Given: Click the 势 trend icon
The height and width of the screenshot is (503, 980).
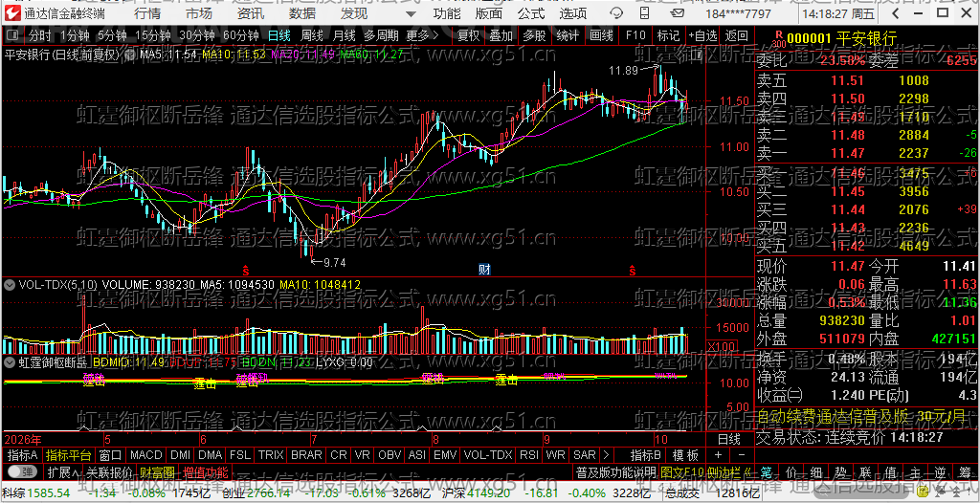Looking at the screenshot, I should pyautogui.click(x=840, y=471).
